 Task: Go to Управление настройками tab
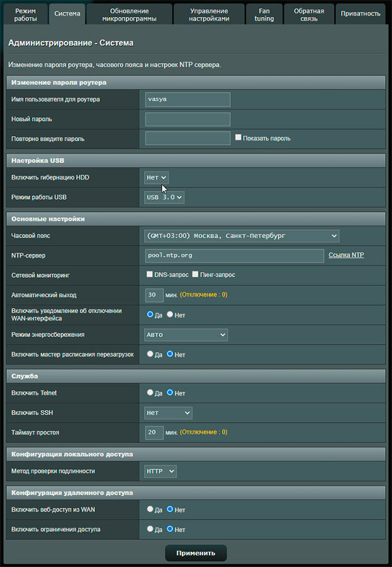[x=209, y=14]
